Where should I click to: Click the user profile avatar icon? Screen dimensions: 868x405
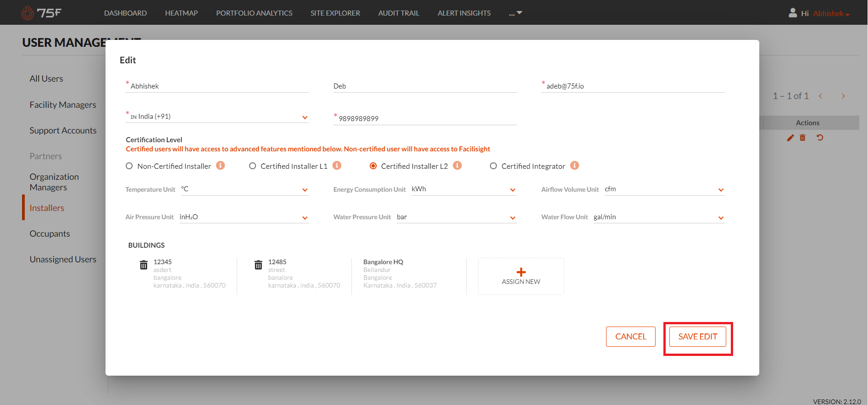[792, 13]
